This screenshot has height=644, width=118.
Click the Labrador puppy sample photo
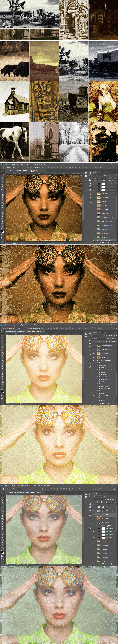click(x=103, y=101)
